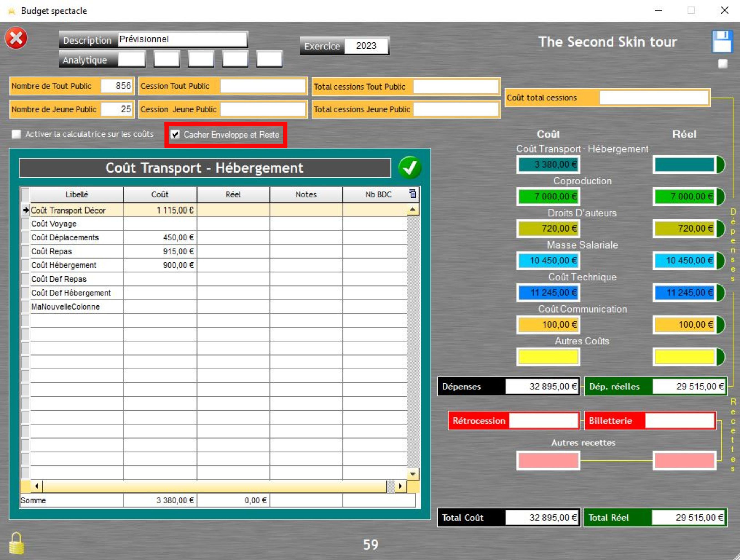Click the Description input field
This screenshot has height=560, width=740.
coord(182,39)
